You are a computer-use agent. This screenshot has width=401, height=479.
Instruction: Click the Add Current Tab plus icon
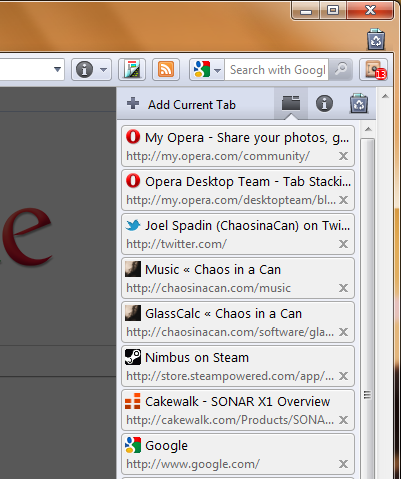click(x=133, y=103)
